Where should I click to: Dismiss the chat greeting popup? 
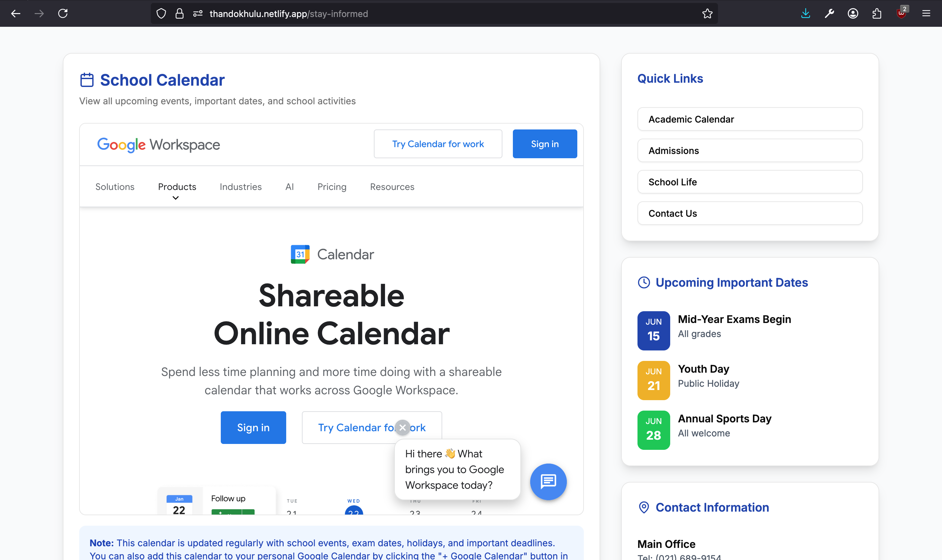402,428
